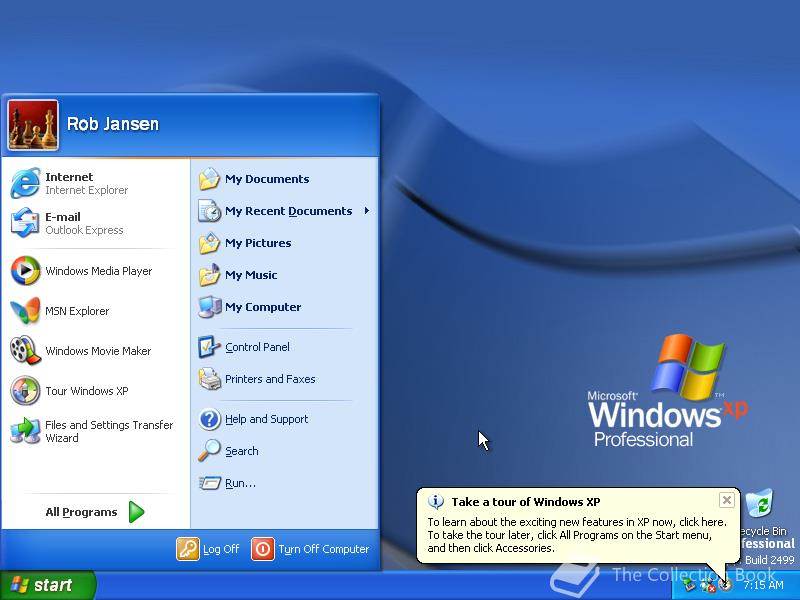
Task: Click the Log Off label
Action: [221, 549]
